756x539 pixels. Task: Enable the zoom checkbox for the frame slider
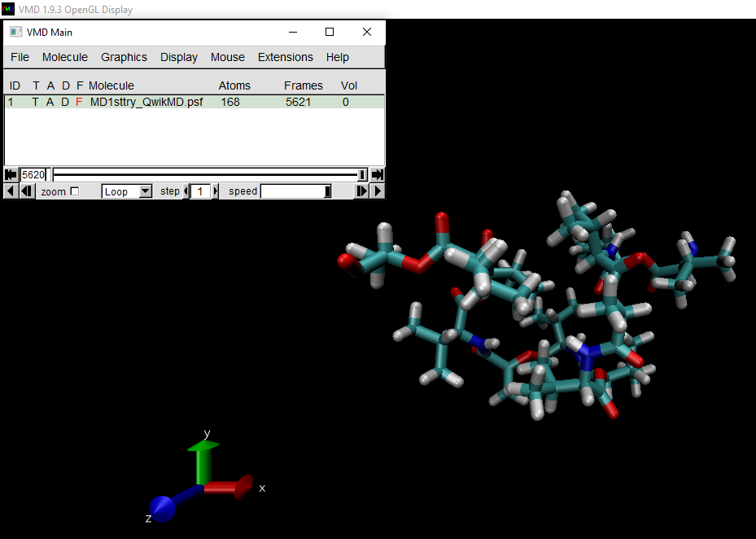75,191
